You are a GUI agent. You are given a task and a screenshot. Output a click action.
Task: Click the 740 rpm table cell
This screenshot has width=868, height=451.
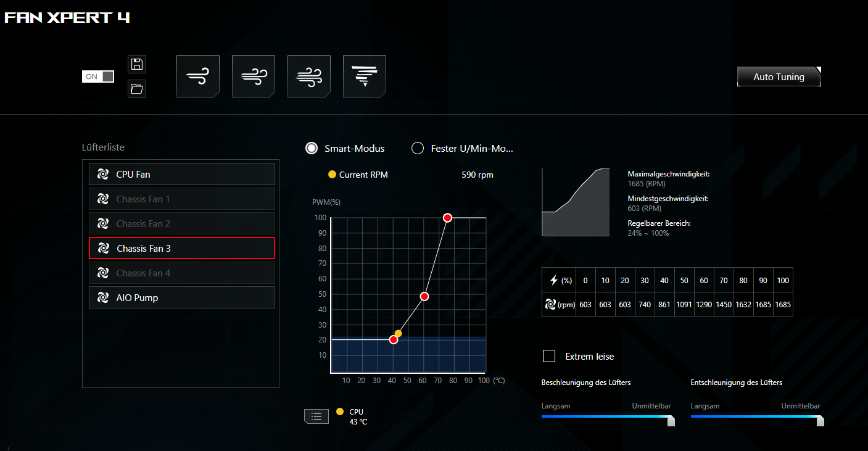tap(645, 304)
